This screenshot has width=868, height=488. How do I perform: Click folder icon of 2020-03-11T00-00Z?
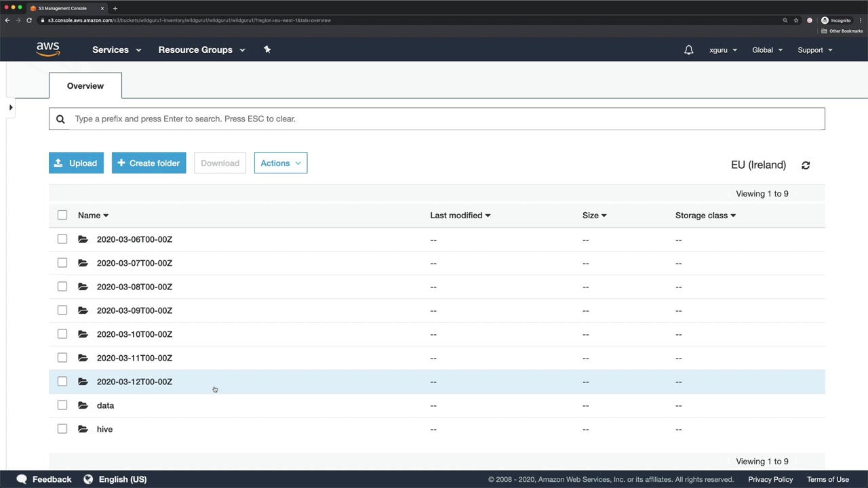83,358
